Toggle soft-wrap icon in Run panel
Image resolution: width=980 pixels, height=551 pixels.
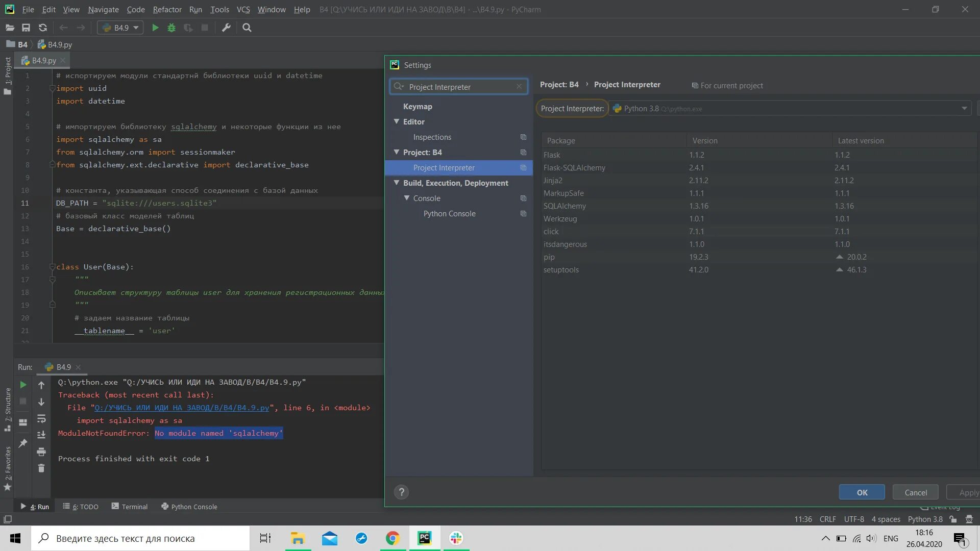tap(41, 418)
